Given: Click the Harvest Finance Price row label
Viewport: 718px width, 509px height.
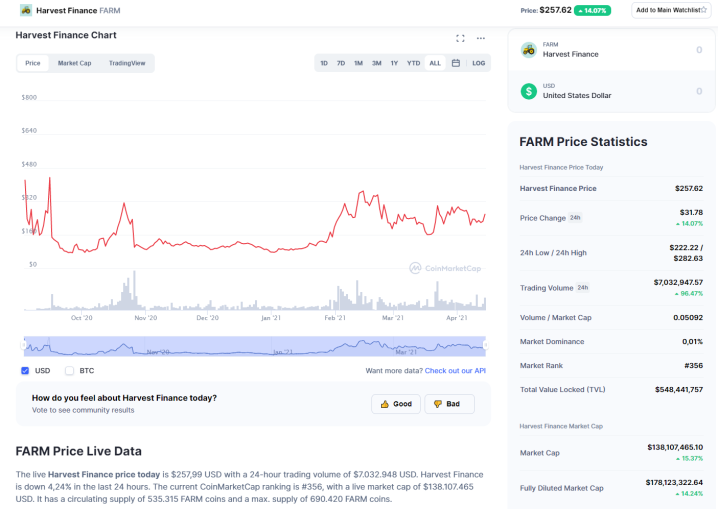Looking at the screenshot, I should coord(558,189).
